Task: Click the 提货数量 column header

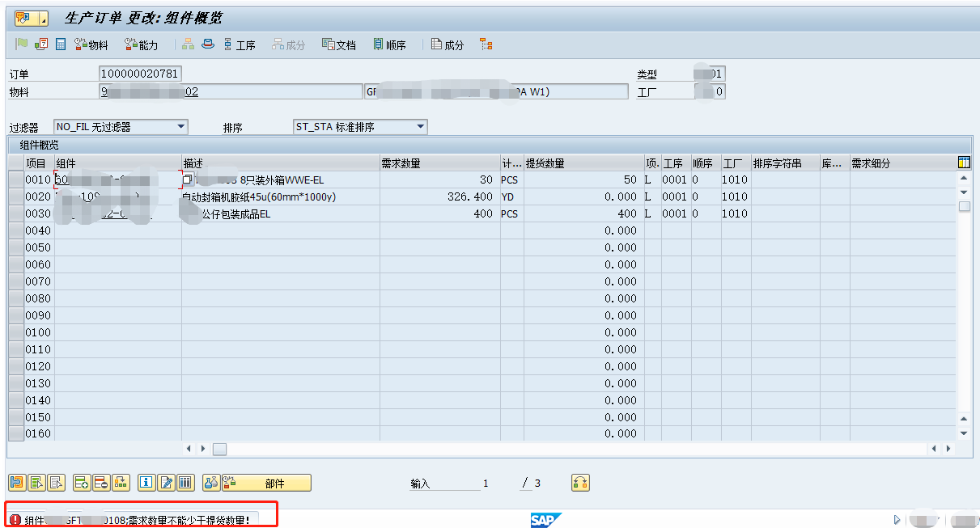Action: 583,163
